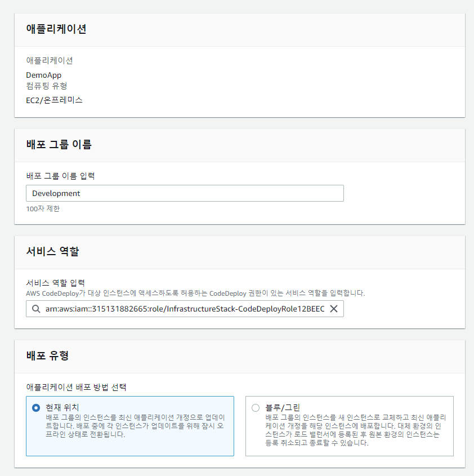The image size is (474, 476).
Task: Clear the service role ARN with the X icon
Action: coord(334,309)
